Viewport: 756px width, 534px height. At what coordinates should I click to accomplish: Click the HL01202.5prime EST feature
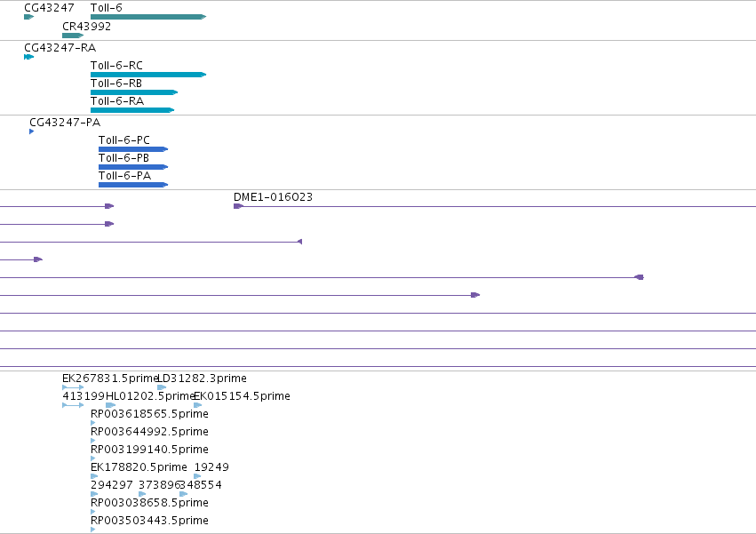[x=110, y=405]
